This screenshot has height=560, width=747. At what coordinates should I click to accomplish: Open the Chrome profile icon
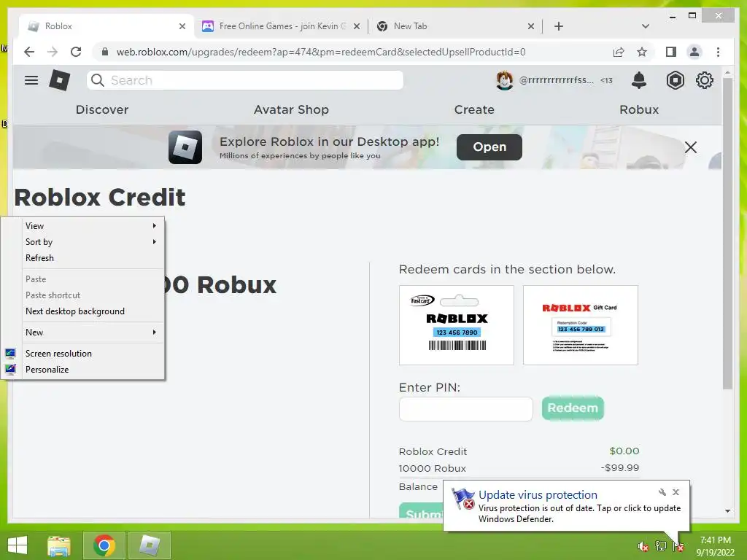point(694,52)
